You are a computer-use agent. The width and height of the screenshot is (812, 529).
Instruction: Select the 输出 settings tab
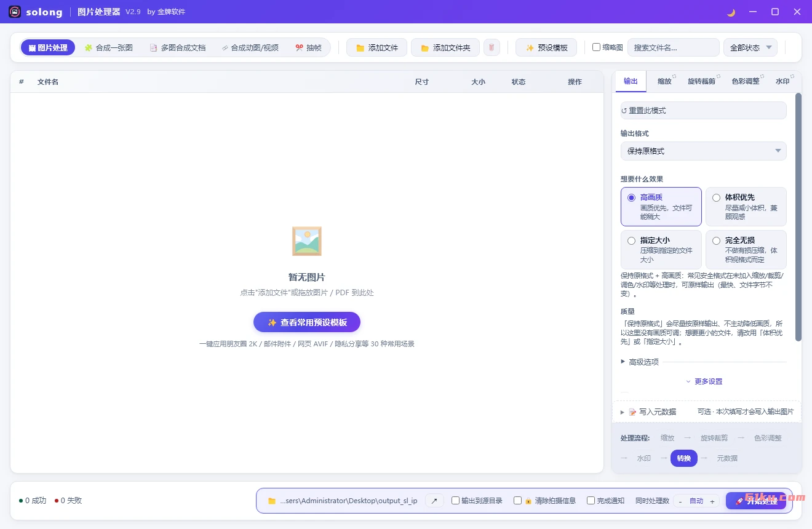pyautogui.click(x=631, y=81)
